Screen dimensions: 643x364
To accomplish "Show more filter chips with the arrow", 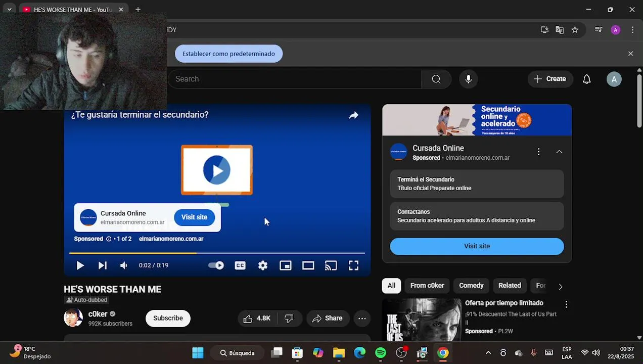I will (560, 286).
